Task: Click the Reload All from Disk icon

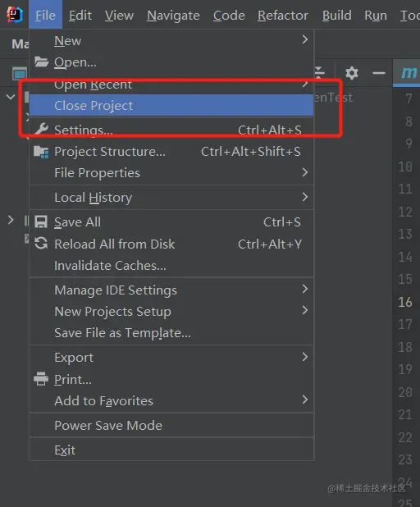Action: click(41, 244)
